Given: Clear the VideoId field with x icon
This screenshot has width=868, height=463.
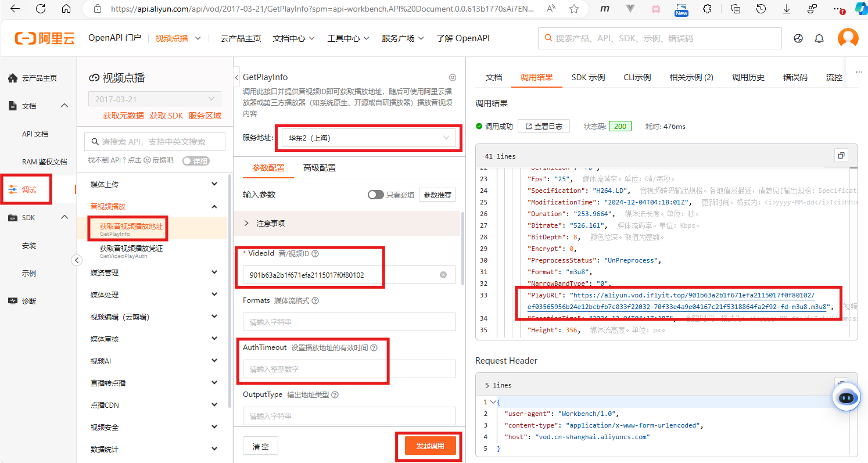Looking at the screenshot, I should (443, 275).
